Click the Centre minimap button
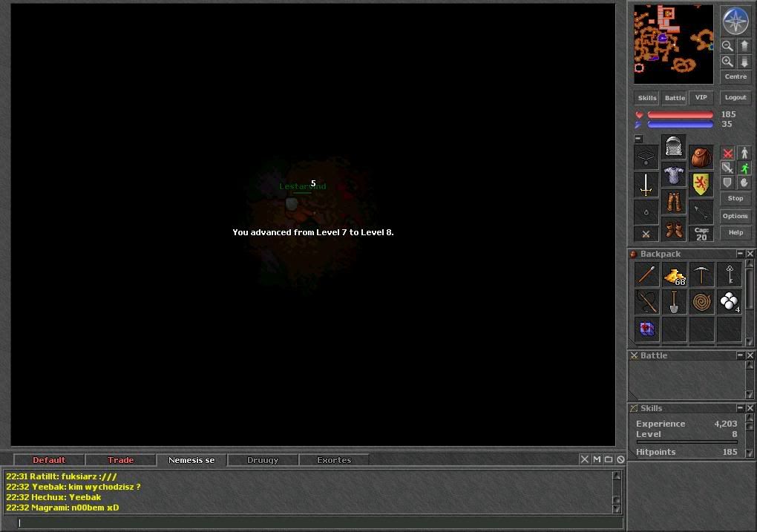Viewport: 757px width, 532px height. pos(735,76)
